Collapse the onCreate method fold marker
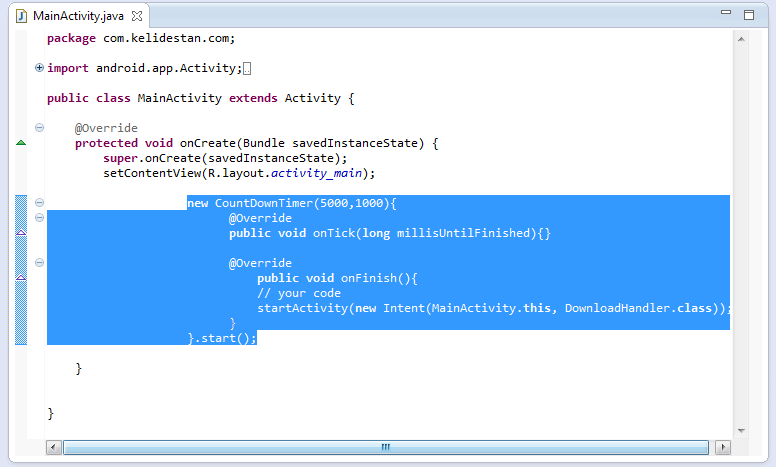 pyautogui.click(x=40, y=128)
